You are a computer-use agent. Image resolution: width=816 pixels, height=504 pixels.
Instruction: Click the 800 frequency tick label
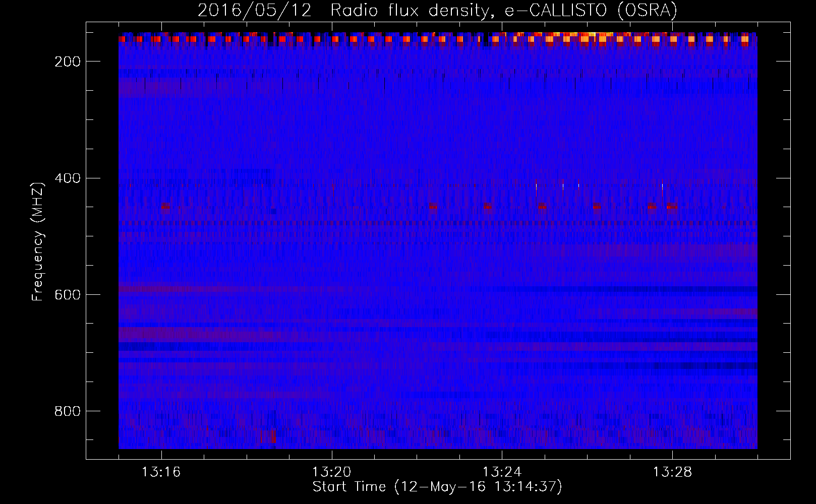click(67, 411)
